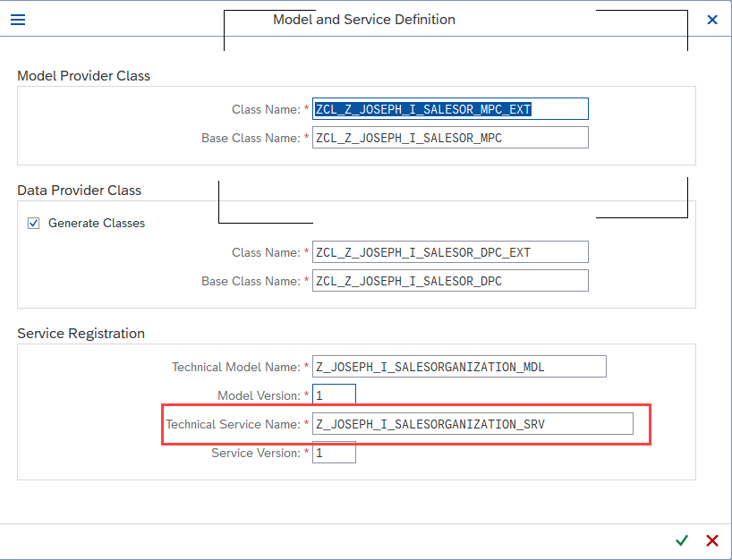Click the Model Provider Class section heading

pyautogui.click(x=84, y=76)
